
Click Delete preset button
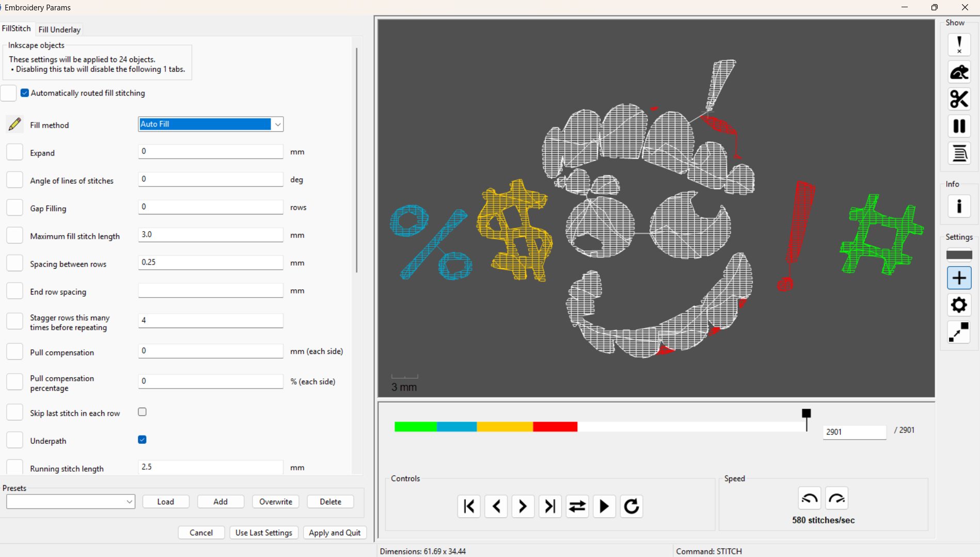(x=330, y=502)
